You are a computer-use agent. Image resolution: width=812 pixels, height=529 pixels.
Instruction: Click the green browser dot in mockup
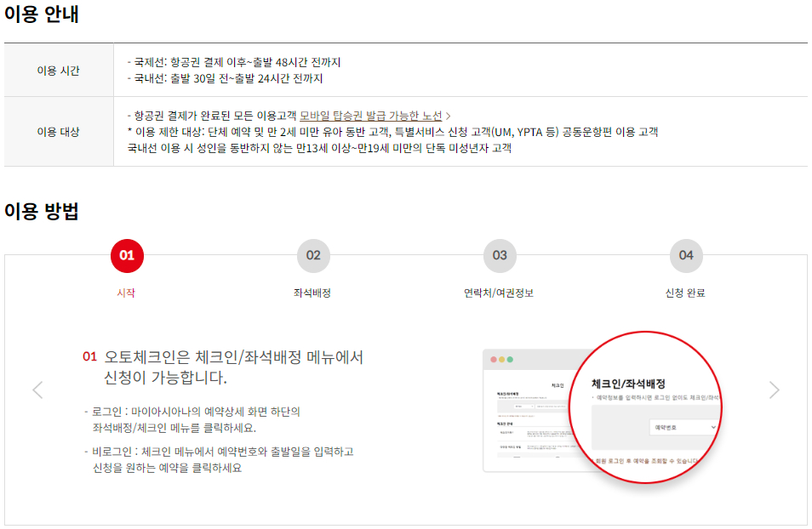click(x=509, y=359)
